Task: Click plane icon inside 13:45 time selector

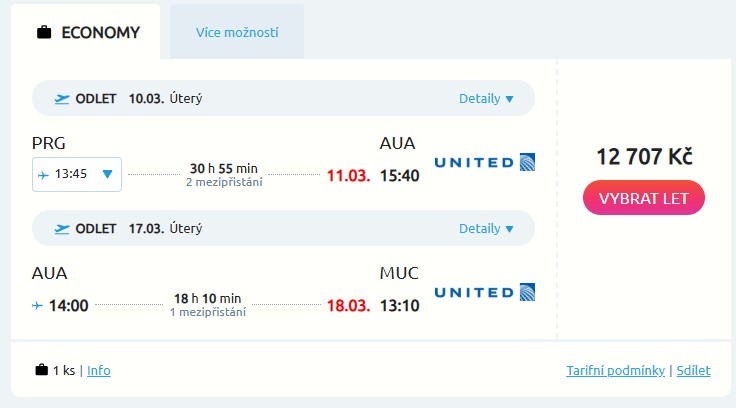Action: (x=43, y=174)
